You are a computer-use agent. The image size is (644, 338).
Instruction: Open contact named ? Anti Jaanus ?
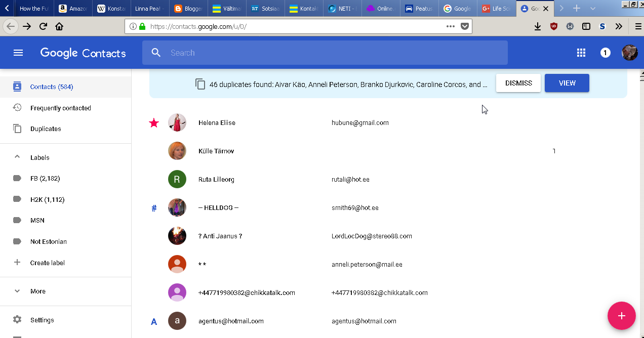click(220, 236)
